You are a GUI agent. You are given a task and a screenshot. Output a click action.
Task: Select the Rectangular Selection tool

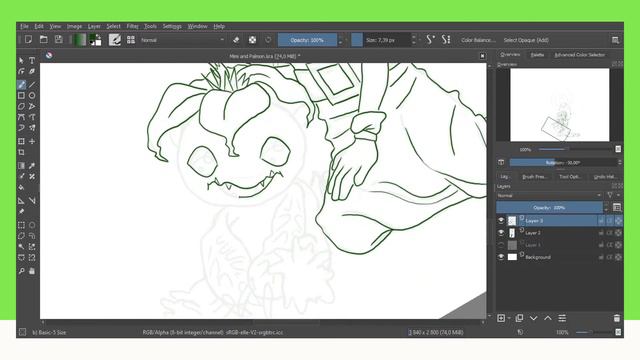[x=22, y=225]
